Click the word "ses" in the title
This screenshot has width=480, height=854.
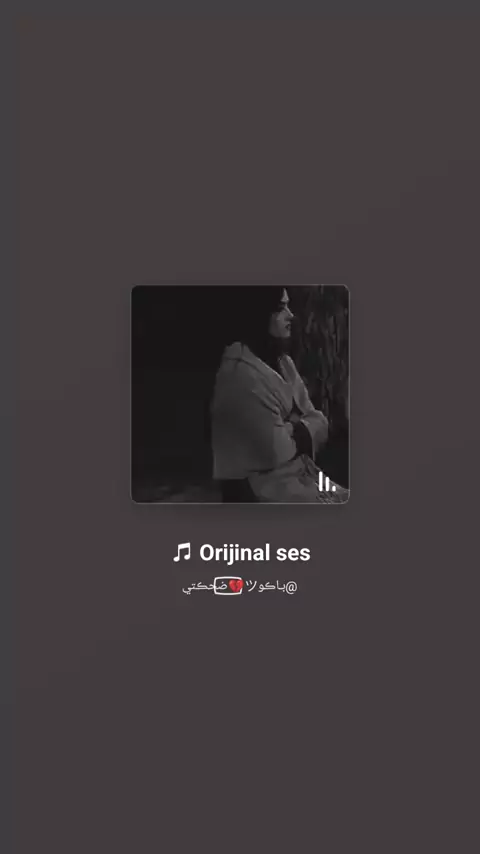coord(296,553)
